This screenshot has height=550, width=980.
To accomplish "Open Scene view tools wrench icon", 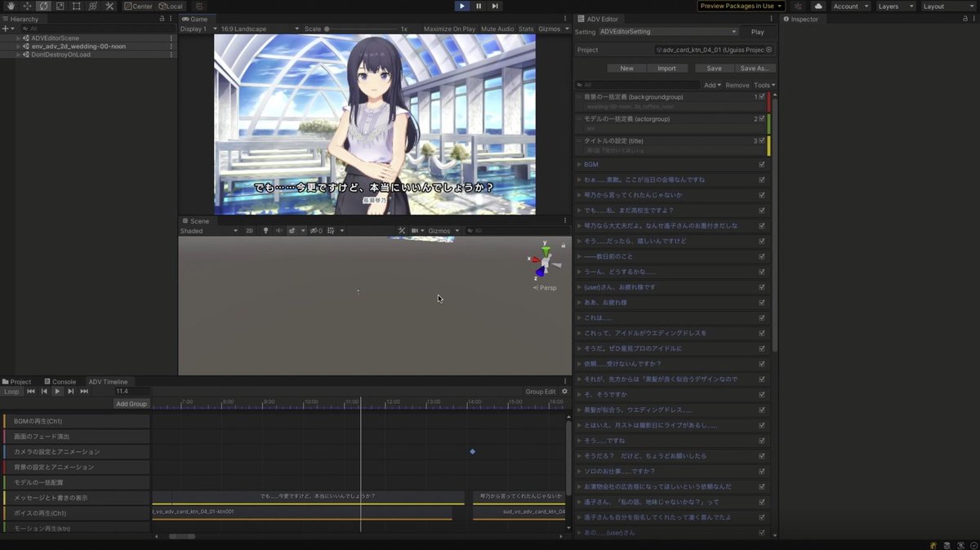I will coord(402,231).
